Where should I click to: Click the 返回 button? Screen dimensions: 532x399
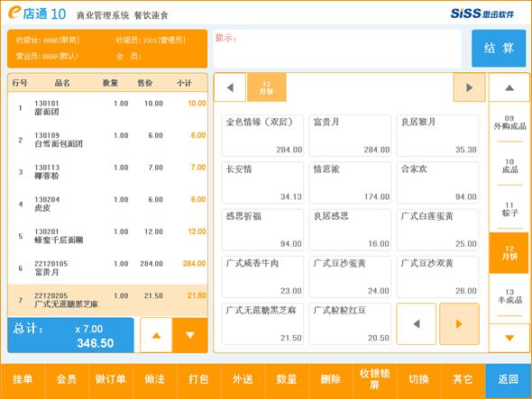click(x=508, y=379)
